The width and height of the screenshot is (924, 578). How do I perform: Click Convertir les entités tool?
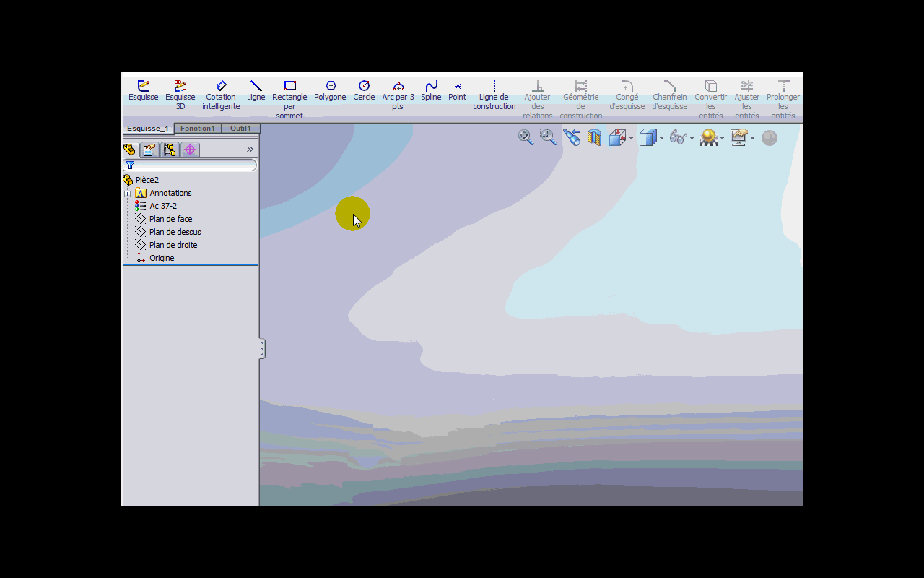pyautogui.click(x=711, y=100)
